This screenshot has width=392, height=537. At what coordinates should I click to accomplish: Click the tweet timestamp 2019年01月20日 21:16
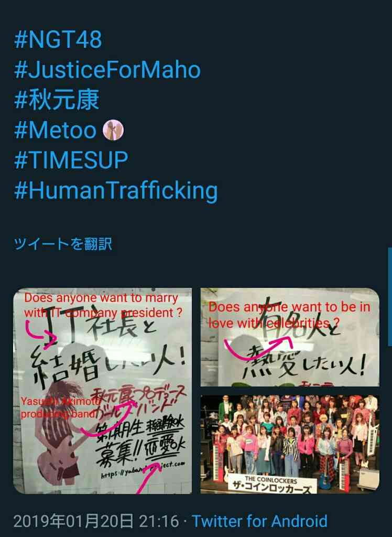(96, 521)
